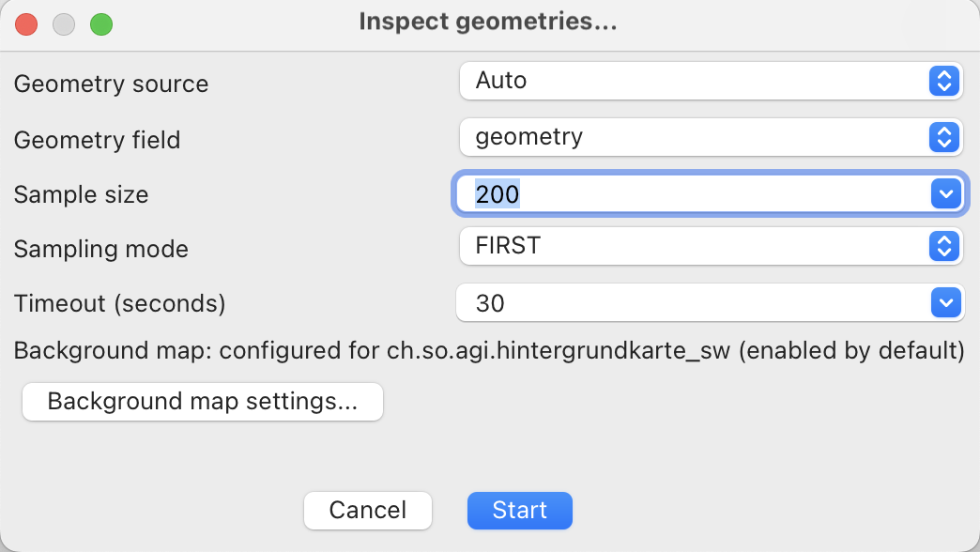Viewport: 980px width, 552px height.
Task: Click the Timeout (seconds) label
Action: coord(119,304)
